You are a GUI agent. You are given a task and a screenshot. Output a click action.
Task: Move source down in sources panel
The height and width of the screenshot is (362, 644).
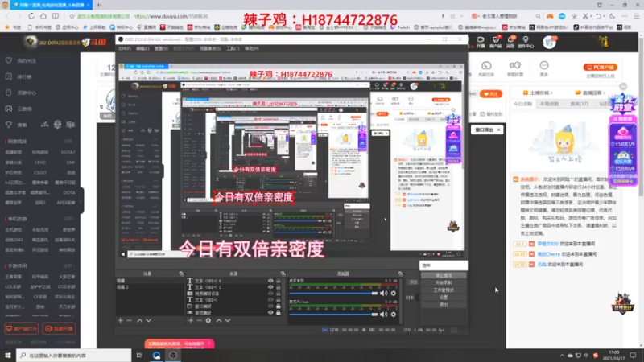coord(228,320)
